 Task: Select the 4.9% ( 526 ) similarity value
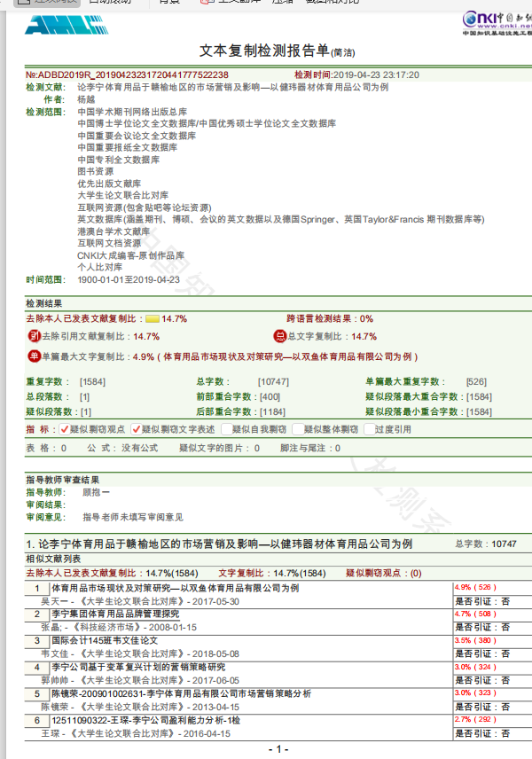[x=475, y=587]
